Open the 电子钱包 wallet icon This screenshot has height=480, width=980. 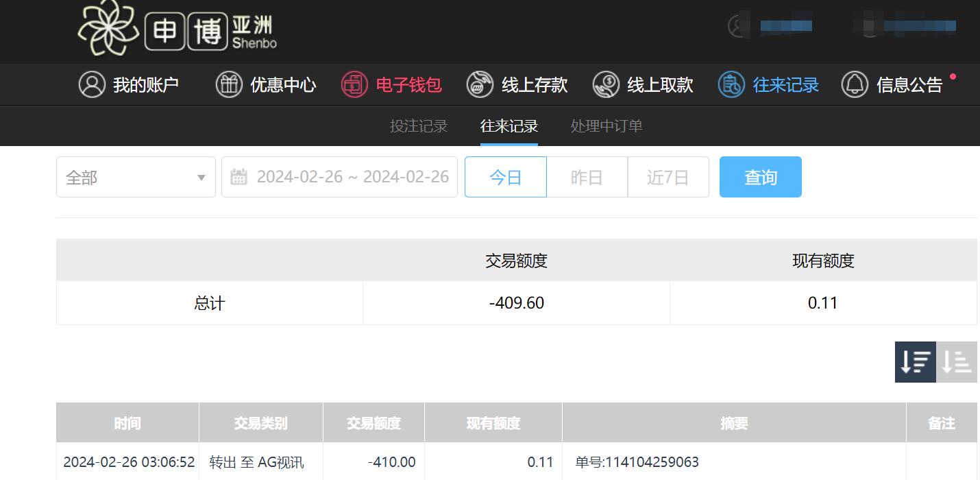pos(355,84)
